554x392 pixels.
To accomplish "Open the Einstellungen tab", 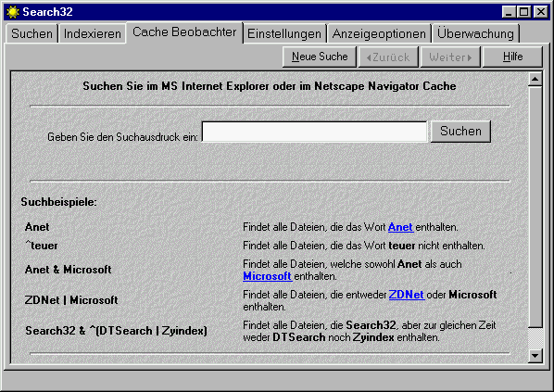I will [284, 33].
